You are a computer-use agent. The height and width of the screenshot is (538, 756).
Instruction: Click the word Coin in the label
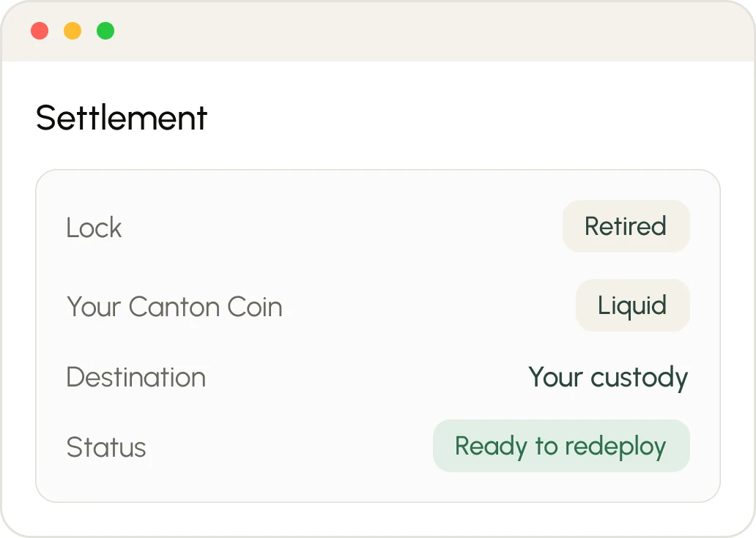pyautogui.click(x=255, y=307)
